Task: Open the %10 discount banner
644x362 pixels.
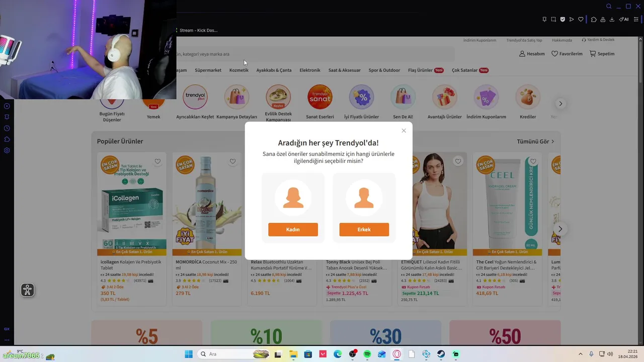Action: [x=266, y=332]
